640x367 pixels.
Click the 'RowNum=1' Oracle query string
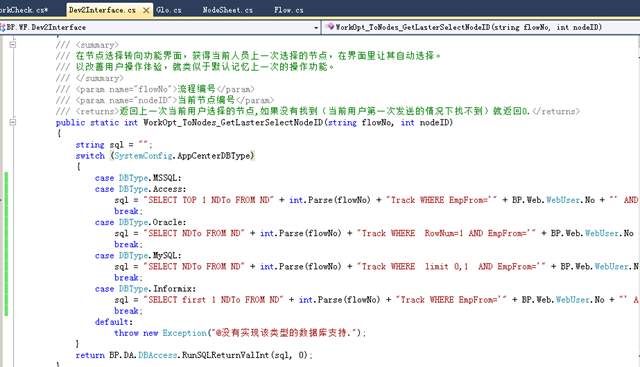pyautogui.click(x=446, y=233)
